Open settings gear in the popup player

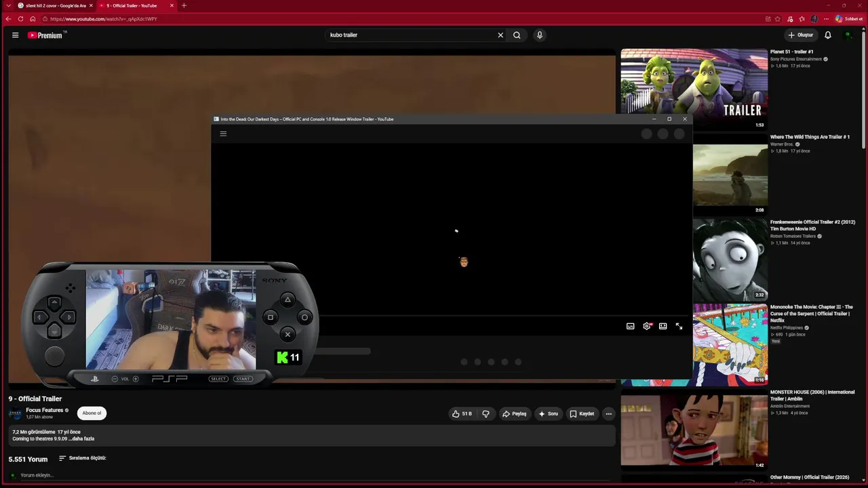coord(647,326)
